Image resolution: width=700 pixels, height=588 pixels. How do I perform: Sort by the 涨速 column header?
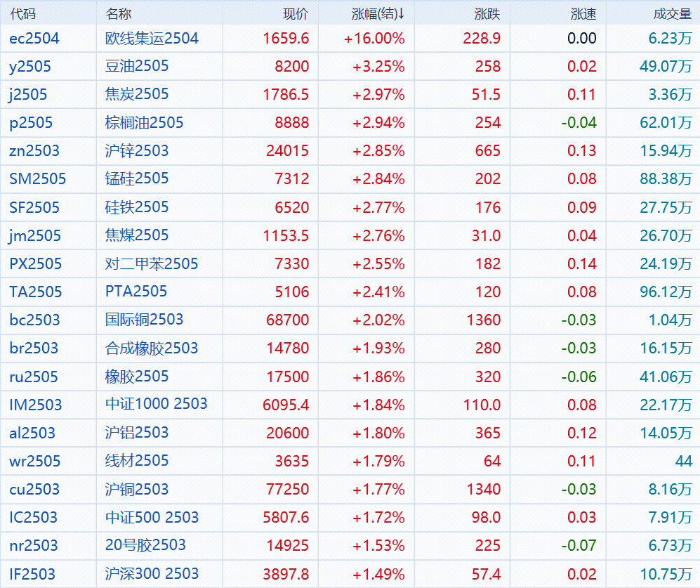[583, 14]
